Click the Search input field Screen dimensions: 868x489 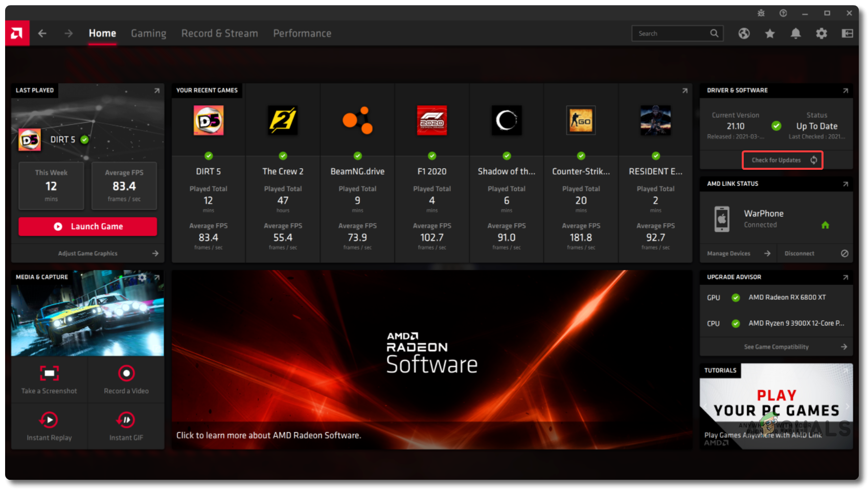tap(671, 34)
